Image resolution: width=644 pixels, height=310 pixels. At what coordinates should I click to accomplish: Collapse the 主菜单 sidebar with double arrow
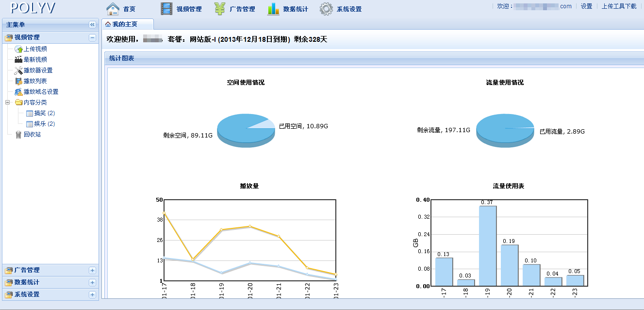(x=92, y=25)
